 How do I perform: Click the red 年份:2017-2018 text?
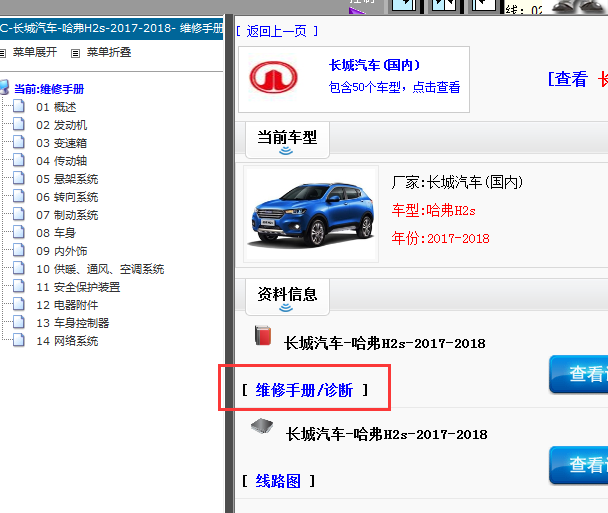point(440,238)
